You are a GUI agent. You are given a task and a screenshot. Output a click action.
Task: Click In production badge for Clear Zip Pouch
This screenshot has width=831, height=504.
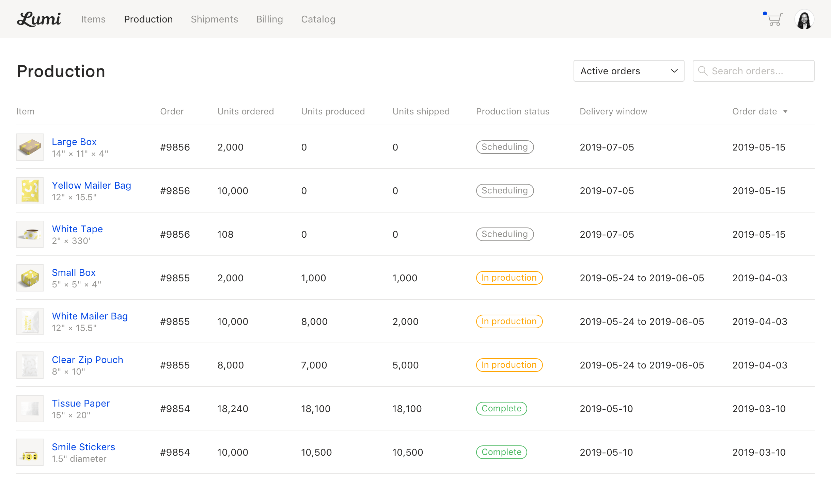(509, 365)
